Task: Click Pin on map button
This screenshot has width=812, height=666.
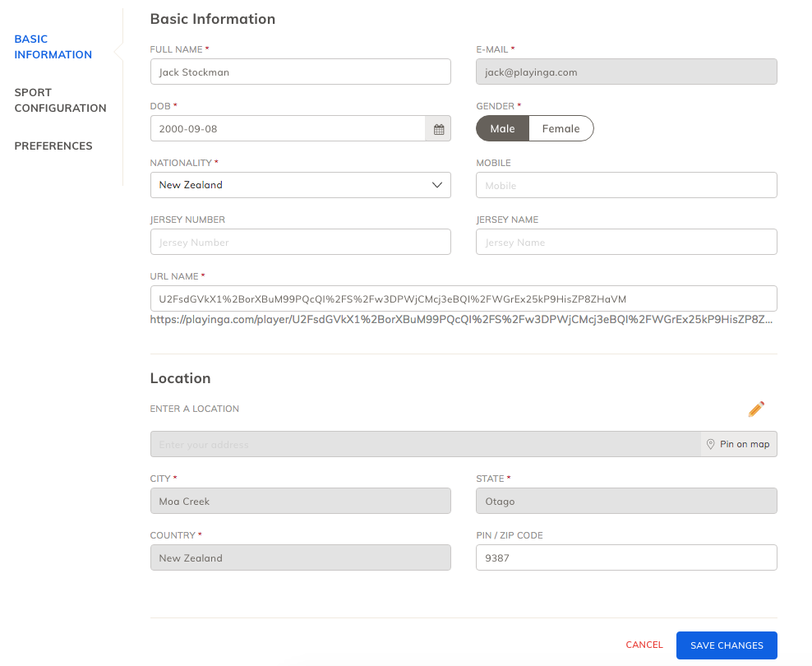Action: click(739, 444)
